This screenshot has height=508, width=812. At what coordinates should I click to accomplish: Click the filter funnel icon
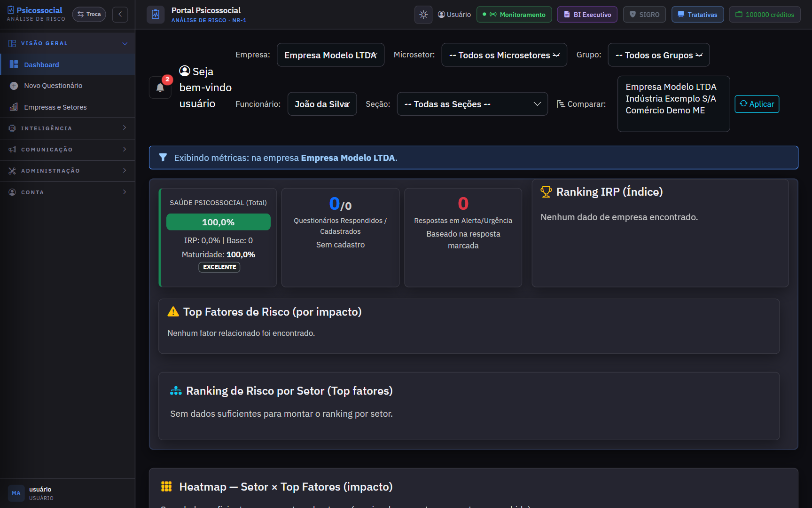pos(163,158)
